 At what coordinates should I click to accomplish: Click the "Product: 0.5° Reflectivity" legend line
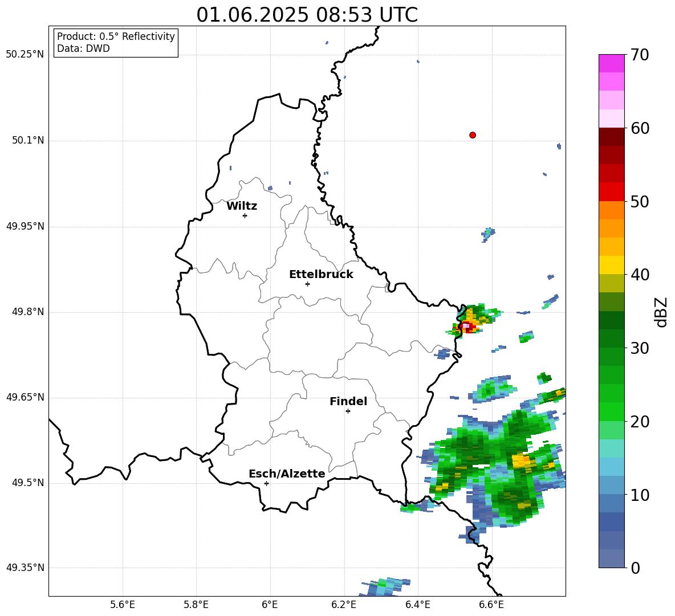(116, 36)
